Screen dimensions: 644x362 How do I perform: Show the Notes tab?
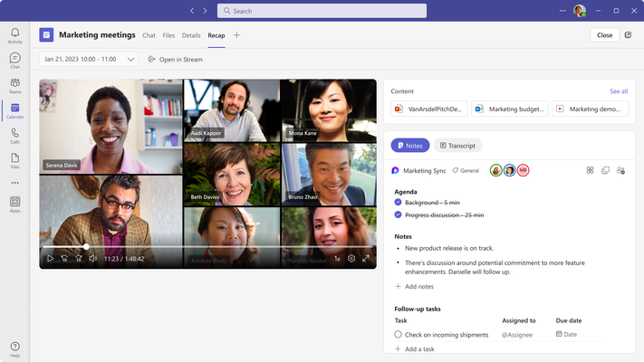click(x=410, y=146)
